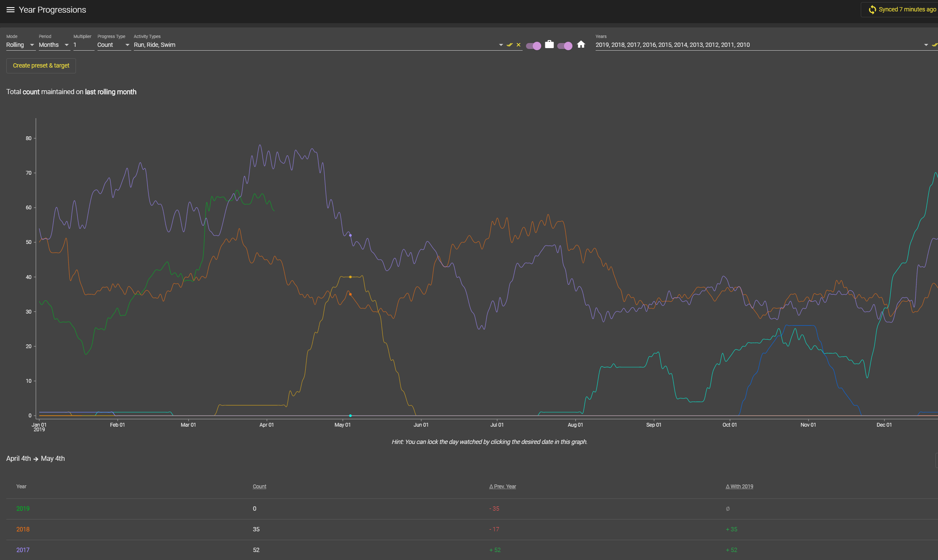The height and width of the screenshot is (560, 938).
Task: Select all years using the double-check icon
Action: (934, 45)
